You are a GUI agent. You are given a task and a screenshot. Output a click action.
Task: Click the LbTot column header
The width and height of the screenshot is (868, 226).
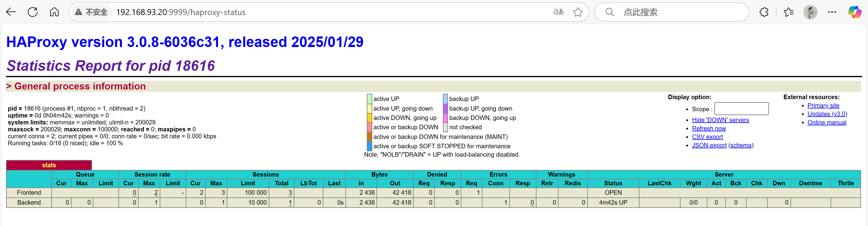point(308,183)
